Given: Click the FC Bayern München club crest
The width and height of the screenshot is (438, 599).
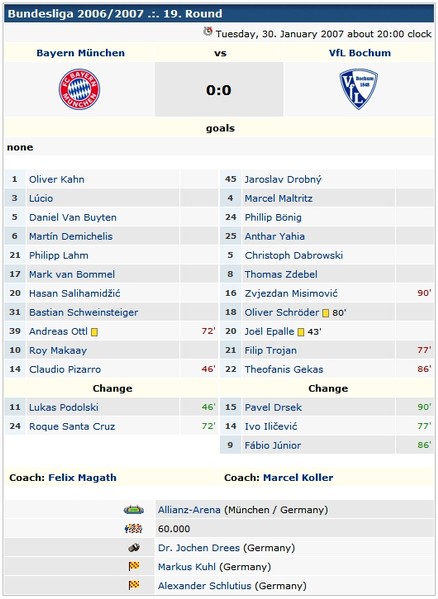Looking at the screenshot, I should [x=79, y=89].
